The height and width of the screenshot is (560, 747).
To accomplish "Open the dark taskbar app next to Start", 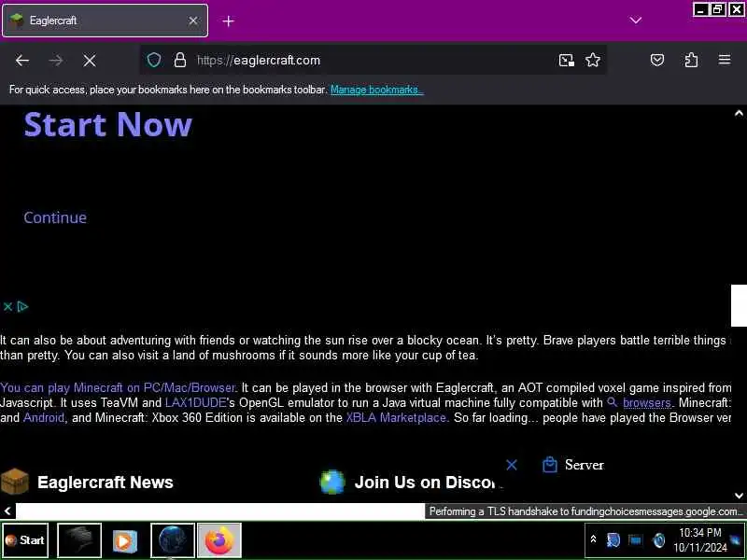I will (79, 540).
